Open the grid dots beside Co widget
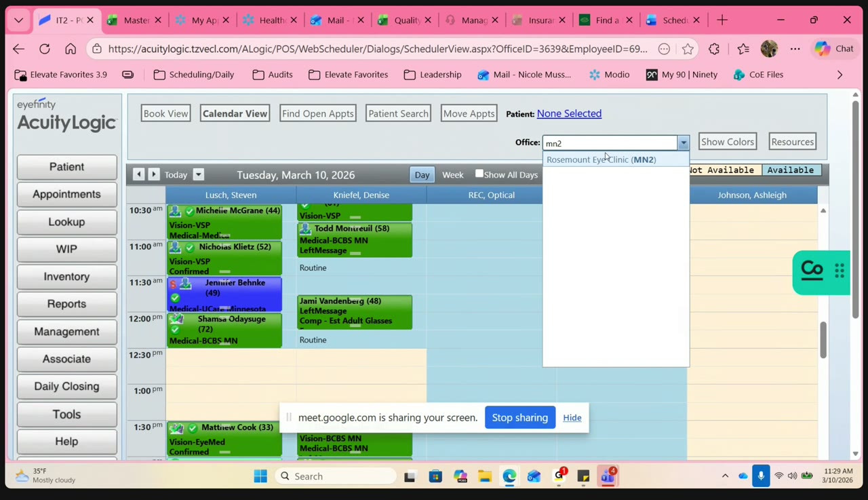The height and width of the screenshot is (500, 868). [x=840, y=271]
